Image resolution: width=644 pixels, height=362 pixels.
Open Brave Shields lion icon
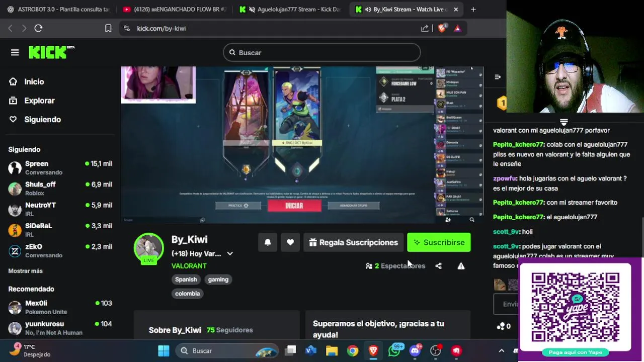point(442,28)
